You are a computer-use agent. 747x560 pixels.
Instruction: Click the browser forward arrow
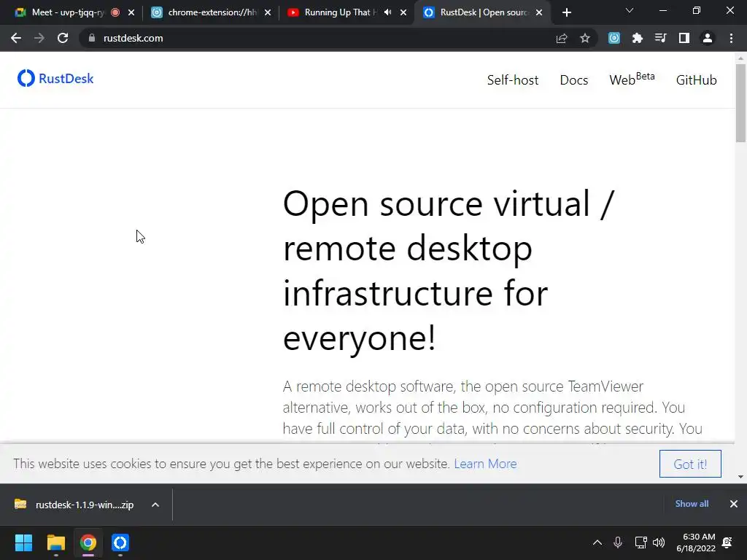tap(39, 38)
